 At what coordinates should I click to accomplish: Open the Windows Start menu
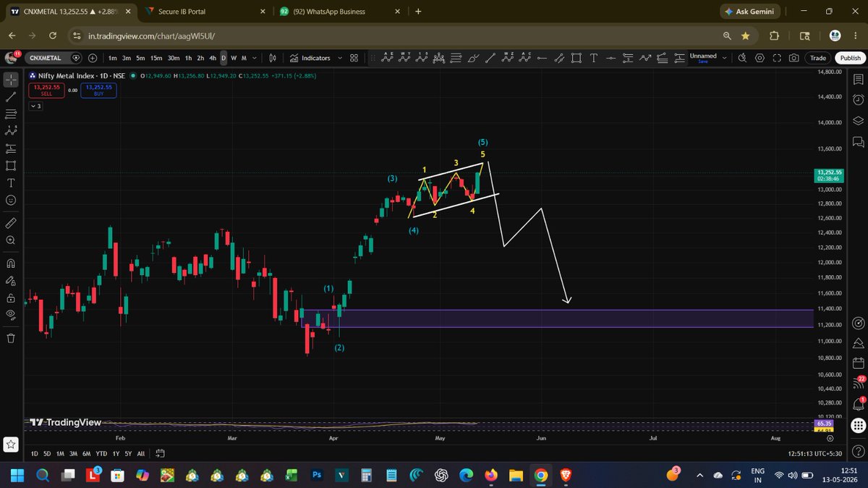tap(17, 476)
